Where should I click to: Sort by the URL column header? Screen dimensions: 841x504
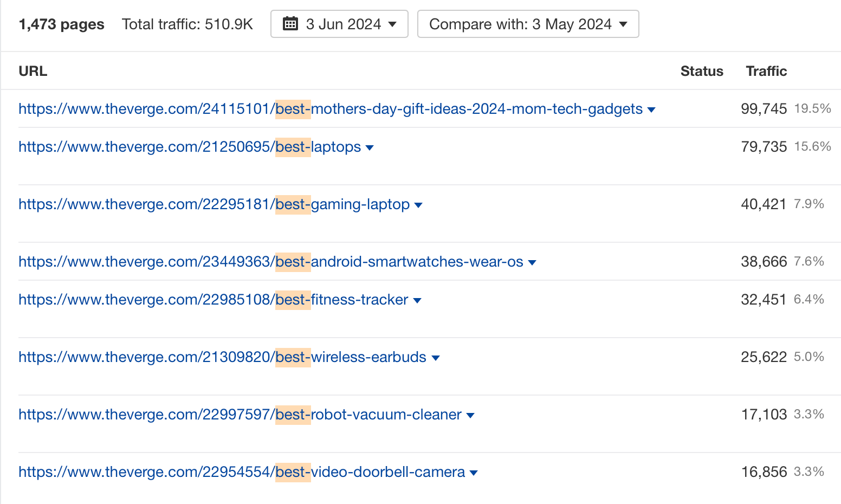point(33,71)
